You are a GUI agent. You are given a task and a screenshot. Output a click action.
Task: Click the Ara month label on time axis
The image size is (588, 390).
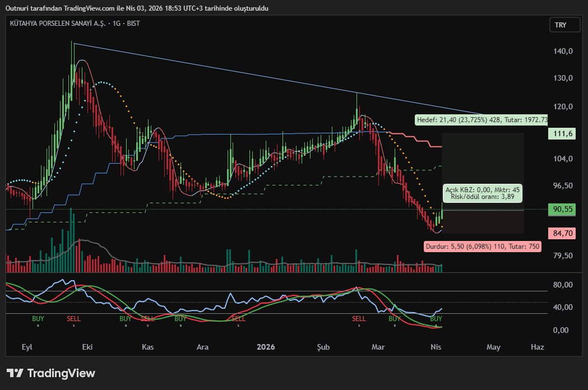[202, 347]
